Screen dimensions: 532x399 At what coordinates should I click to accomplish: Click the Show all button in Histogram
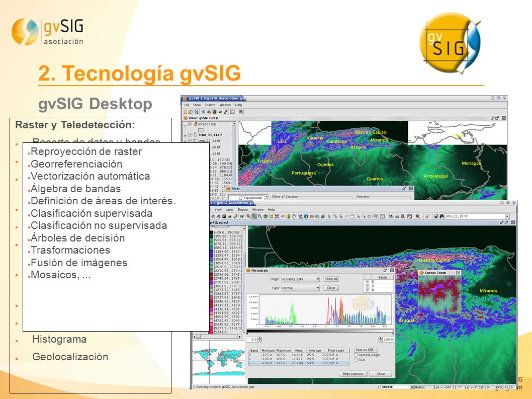331,279
